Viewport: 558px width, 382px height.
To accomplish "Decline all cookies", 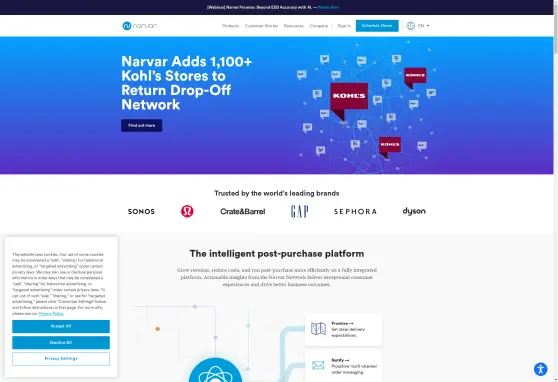I will pos(61,342).
